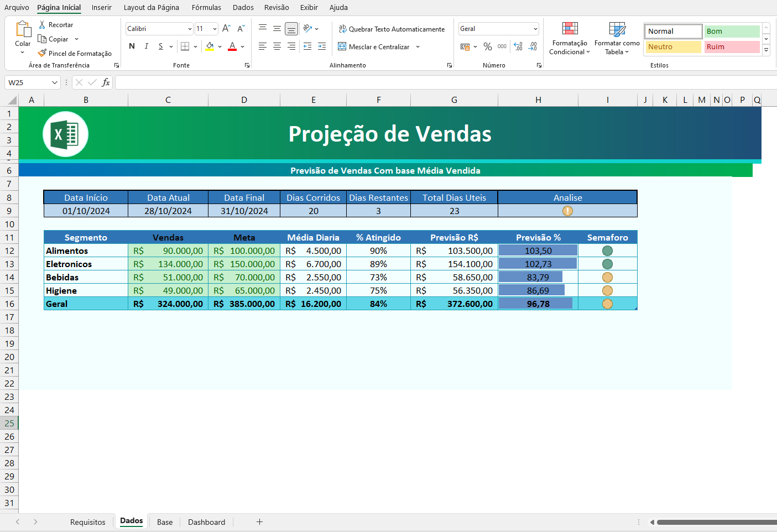Screen dimensions: 777x532
Task: Toggle bold (N) formatting
Action: click(132, 46)
